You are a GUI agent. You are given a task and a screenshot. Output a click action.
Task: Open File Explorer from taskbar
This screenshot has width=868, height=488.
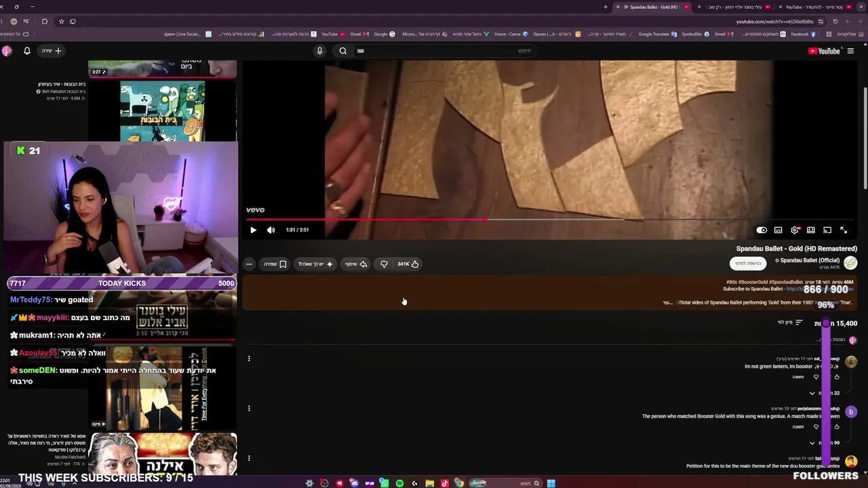click(x=429, y=483)
